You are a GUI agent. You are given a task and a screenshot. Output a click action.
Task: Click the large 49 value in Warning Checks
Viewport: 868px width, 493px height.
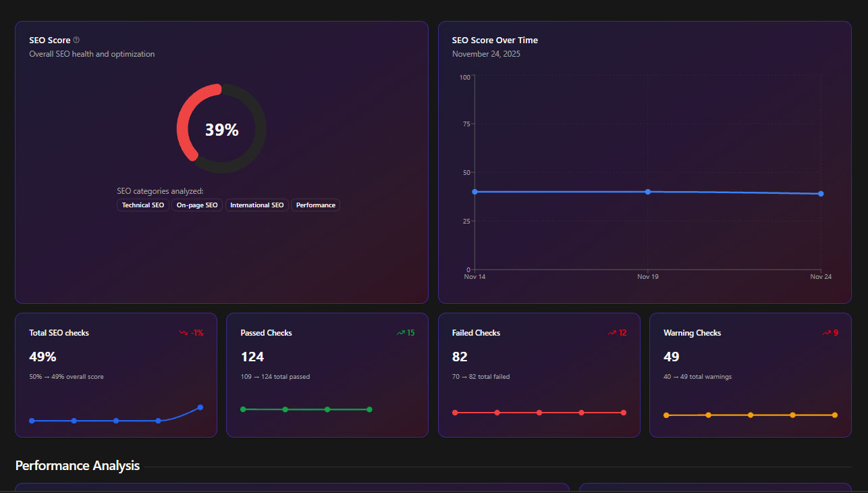[x=672, y=357]
